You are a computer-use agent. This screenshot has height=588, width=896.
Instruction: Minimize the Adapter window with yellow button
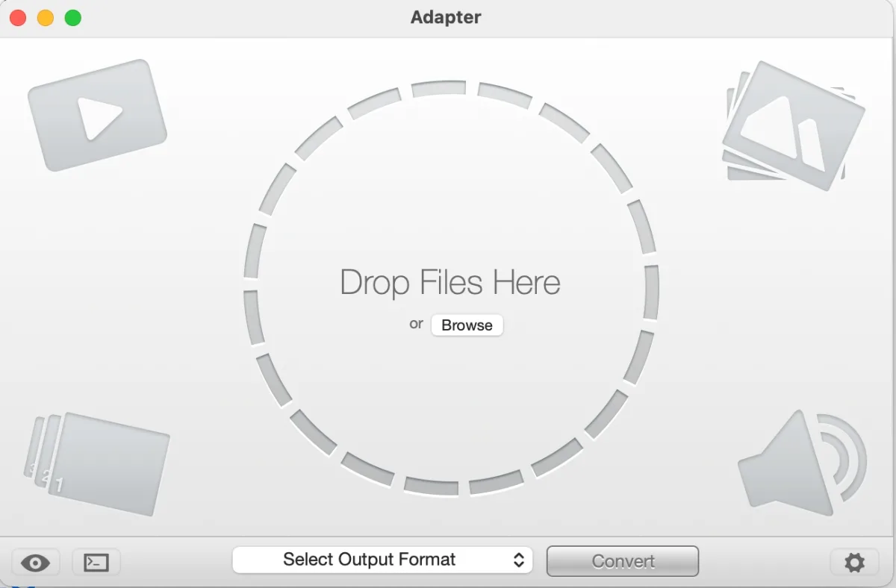pos(45,18)
